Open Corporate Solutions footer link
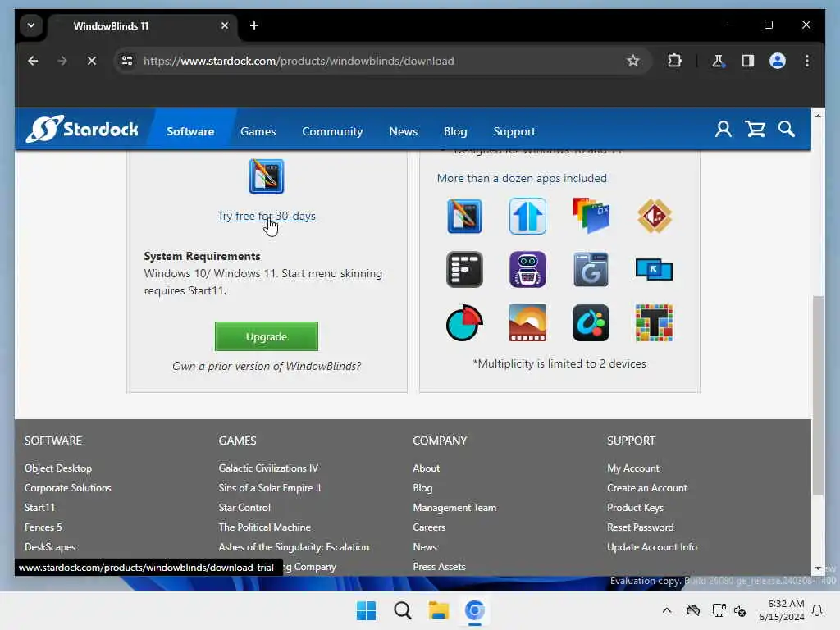 [x=67, y=487]
